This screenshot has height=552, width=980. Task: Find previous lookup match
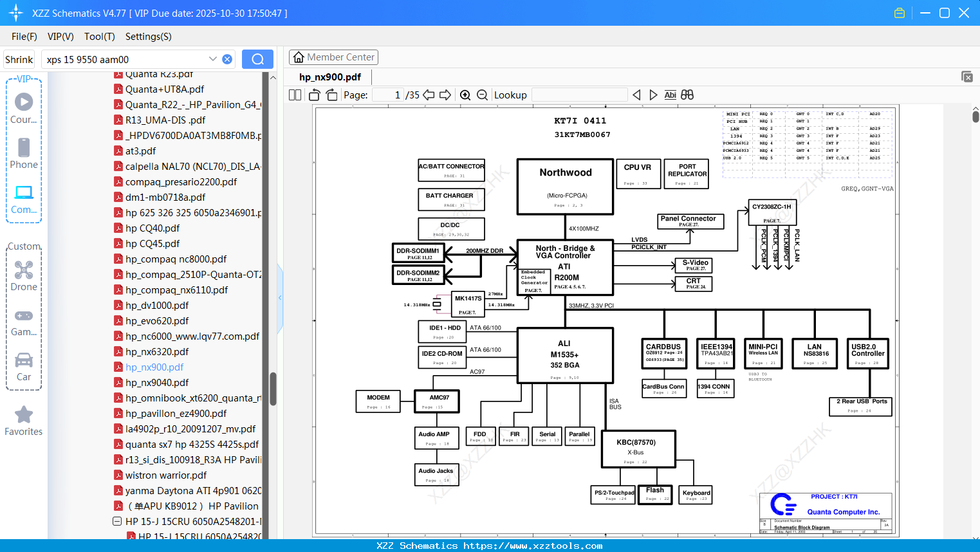[x=636, y=95]
